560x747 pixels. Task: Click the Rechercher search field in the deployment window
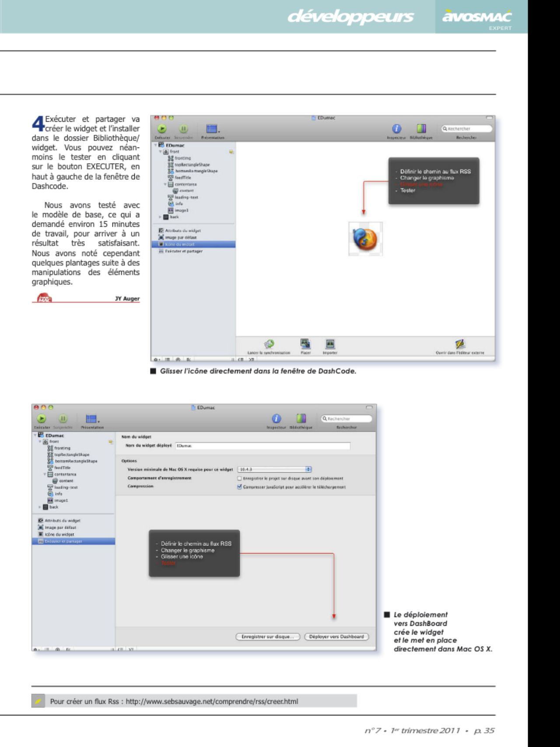(x=346, y=419)
